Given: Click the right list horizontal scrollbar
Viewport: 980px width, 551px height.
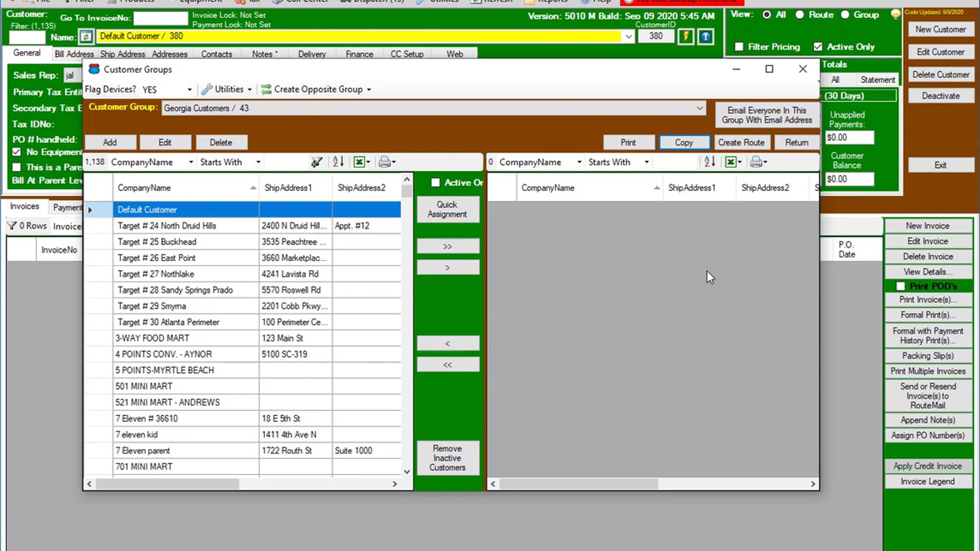Looking at the screenshot, I should click(653, 484).
